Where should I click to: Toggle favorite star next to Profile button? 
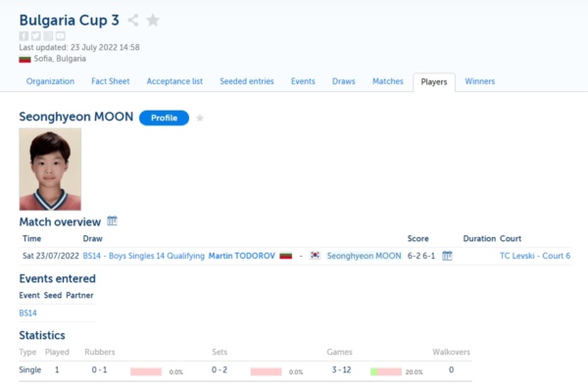200,119
